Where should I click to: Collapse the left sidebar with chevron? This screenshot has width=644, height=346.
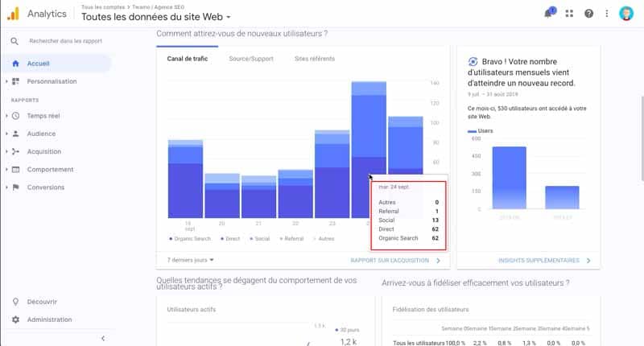(102, 339)
